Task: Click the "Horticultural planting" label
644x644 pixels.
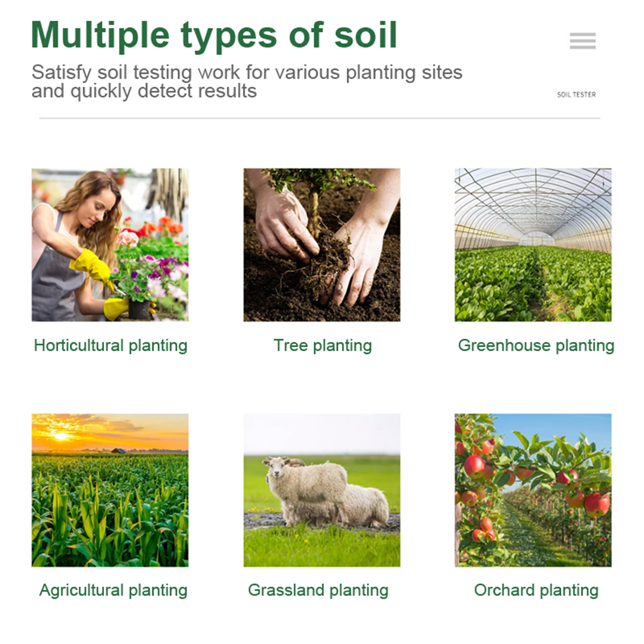Action: click(111, 345)
